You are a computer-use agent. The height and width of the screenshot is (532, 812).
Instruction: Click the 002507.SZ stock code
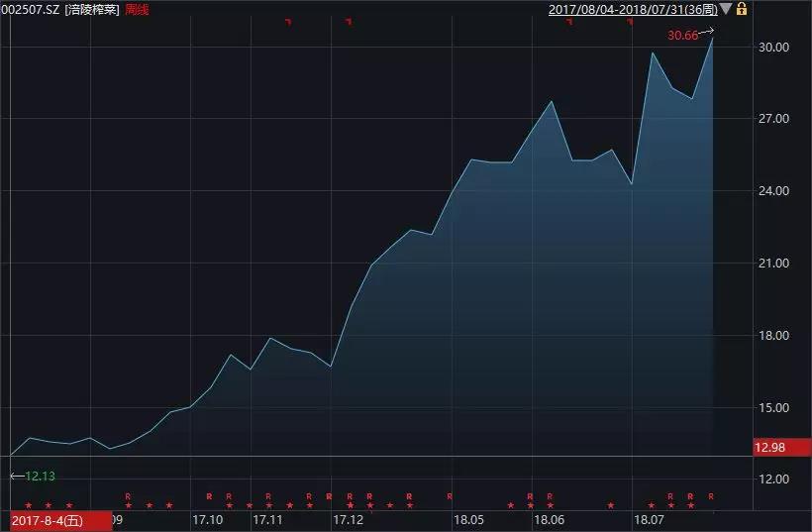click(31, 9)
